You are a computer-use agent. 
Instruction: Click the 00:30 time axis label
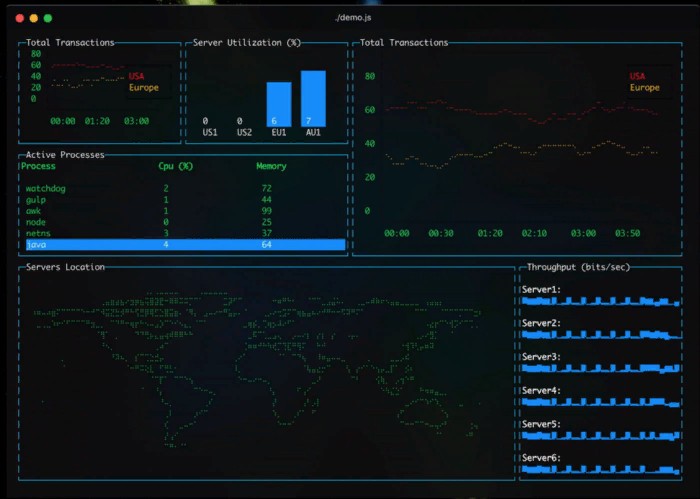click(x=441, y=233)
